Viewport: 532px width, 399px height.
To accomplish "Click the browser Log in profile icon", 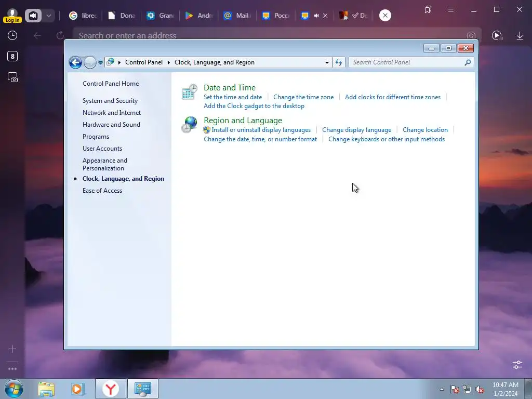I will (x=12, y=16).
